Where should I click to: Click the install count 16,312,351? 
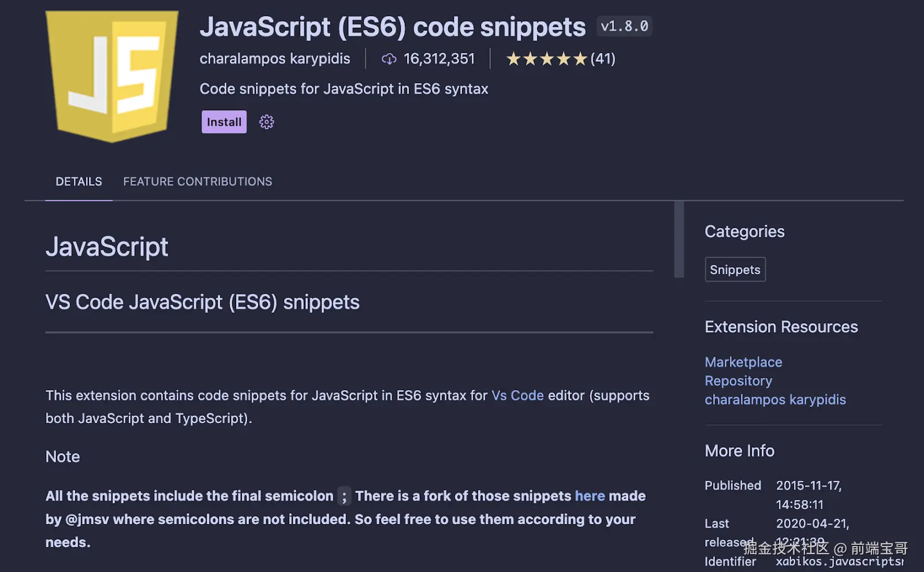tap(439, 59)
